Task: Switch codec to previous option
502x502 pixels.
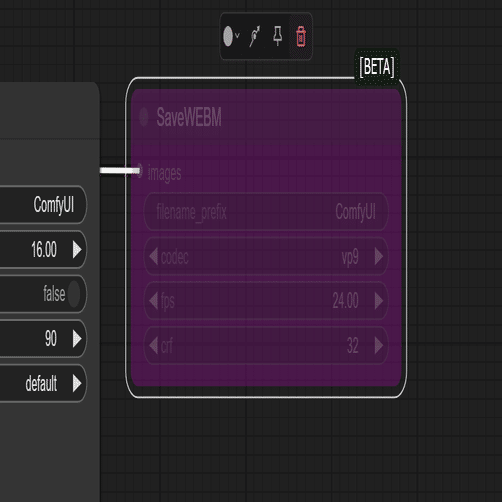Action: [x=153, y=256]
